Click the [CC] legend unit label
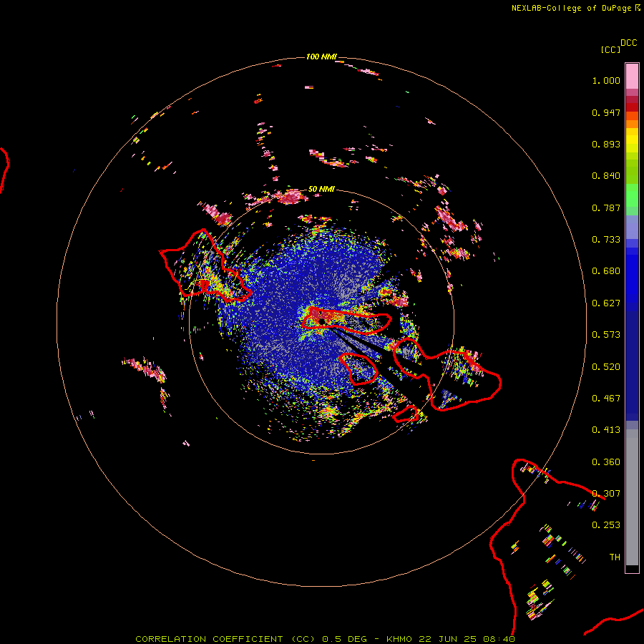 (610, 49)
